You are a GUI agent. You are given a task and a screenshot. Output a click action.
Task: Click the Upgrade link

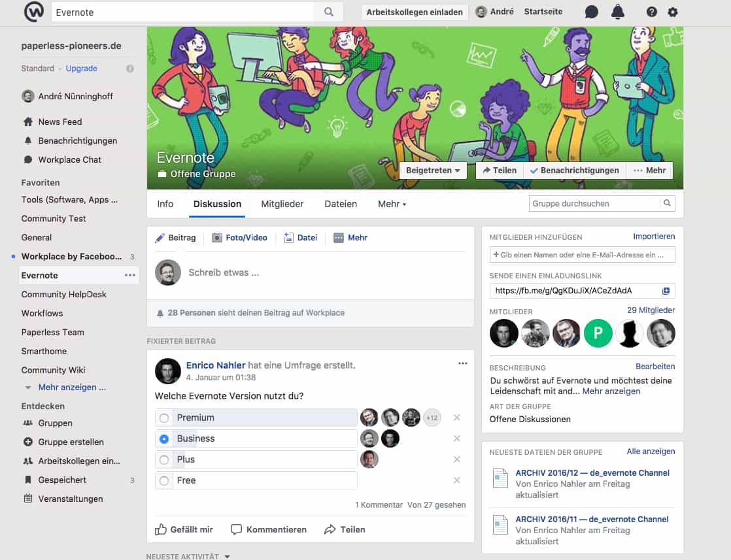pos(82,69)
